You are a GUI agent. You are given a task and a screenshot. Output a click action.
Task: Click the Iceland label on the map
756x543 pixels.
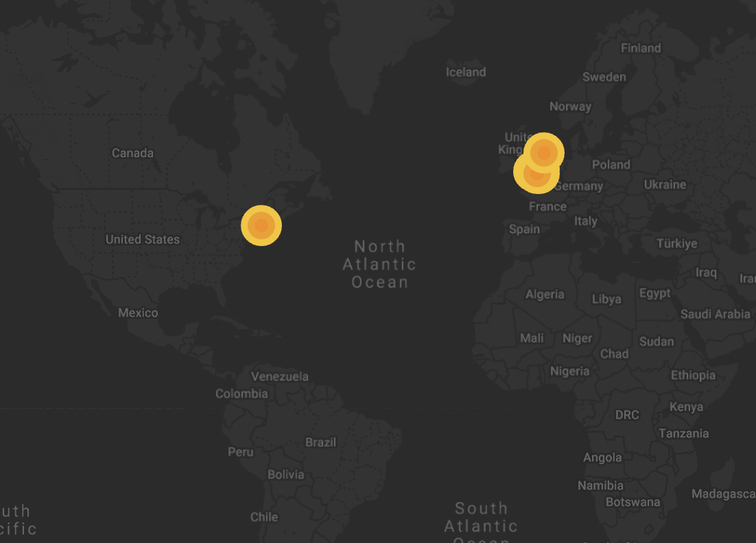click(466, 72)
